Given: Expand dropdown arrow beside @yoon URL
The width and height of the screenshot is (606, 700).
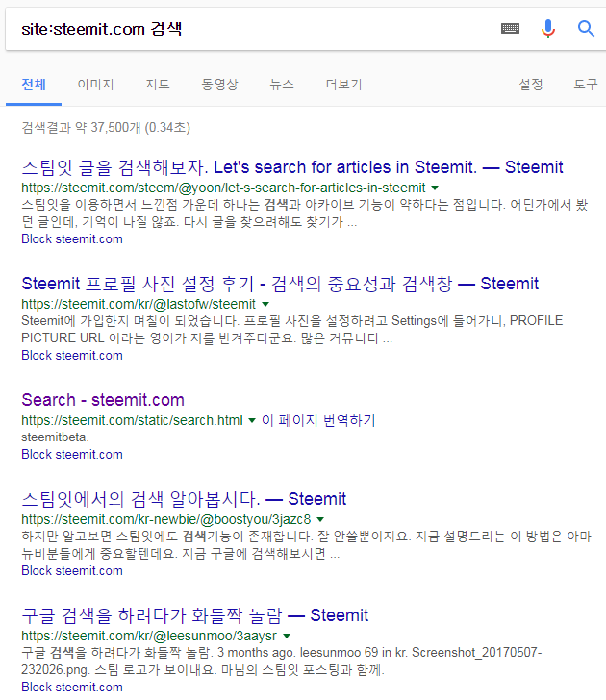Looking at the screenshot, I should pos(435,187).
